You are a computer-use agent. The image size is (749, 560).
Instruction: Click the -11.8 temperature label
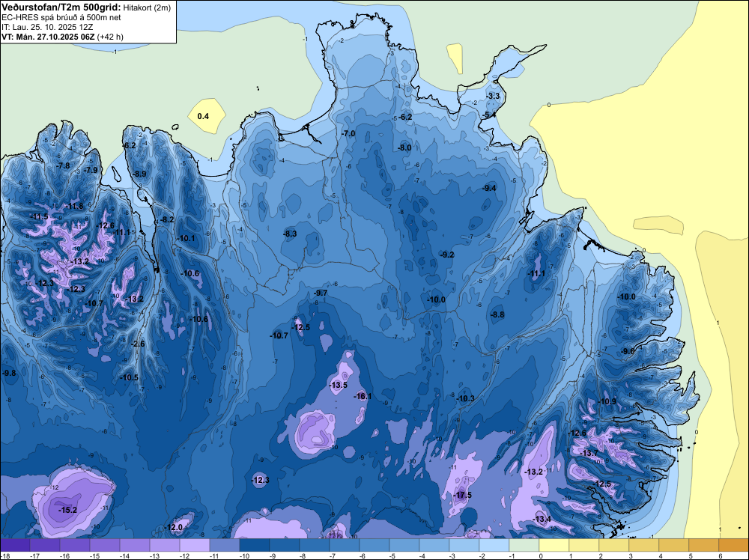(74, 206)
